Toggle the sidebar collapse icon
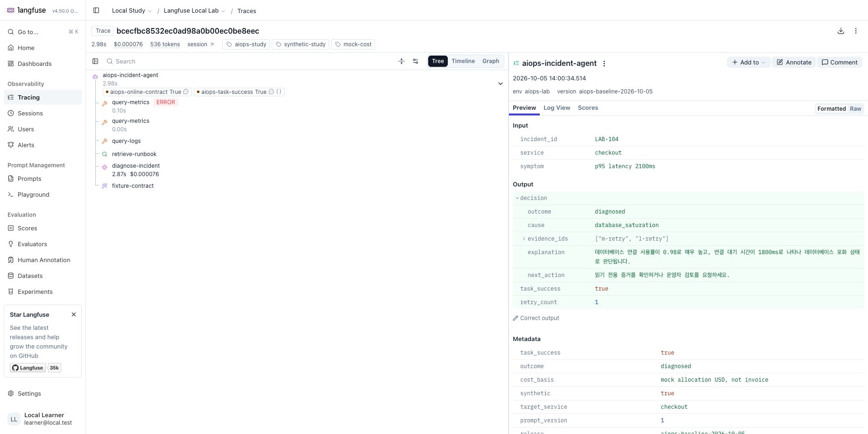This screenshot has width=868, height=434. click(x=96, y=10)
